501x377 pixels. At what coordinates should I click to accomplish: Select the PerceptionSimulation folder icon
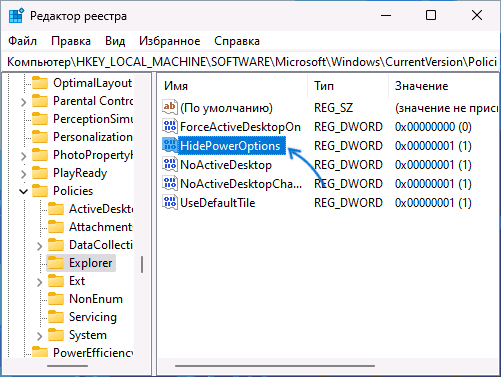tap(40, 119)
